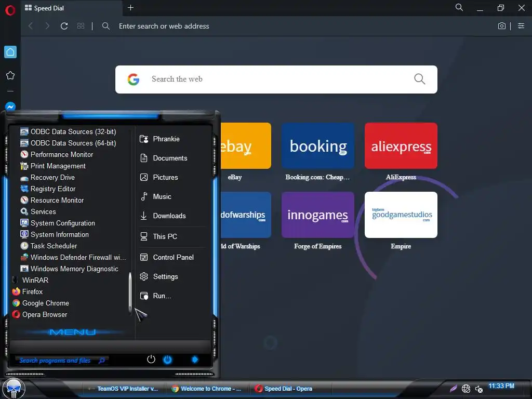Open the World of Warships tile

click(x=246, y=215)
